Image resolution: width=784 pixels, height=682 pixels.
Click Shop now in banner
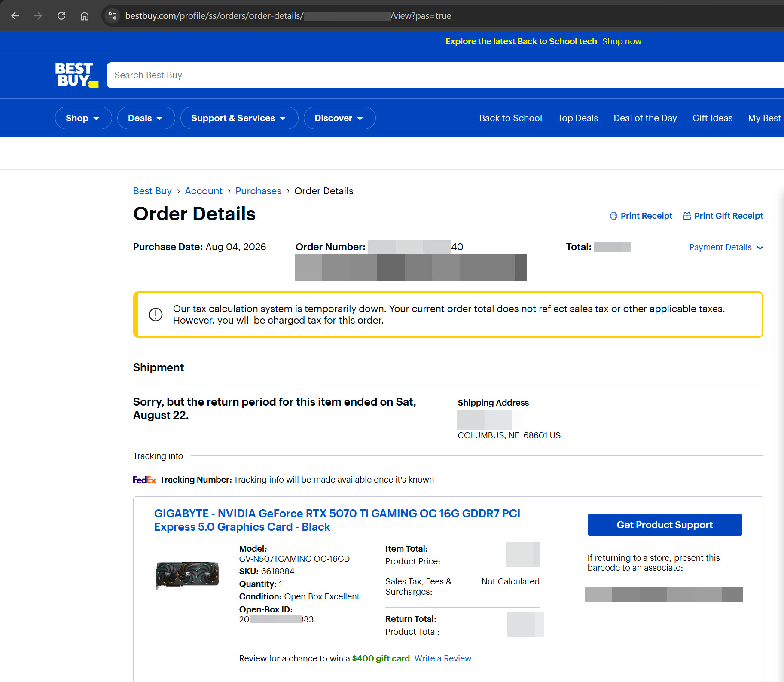[622, 41]
